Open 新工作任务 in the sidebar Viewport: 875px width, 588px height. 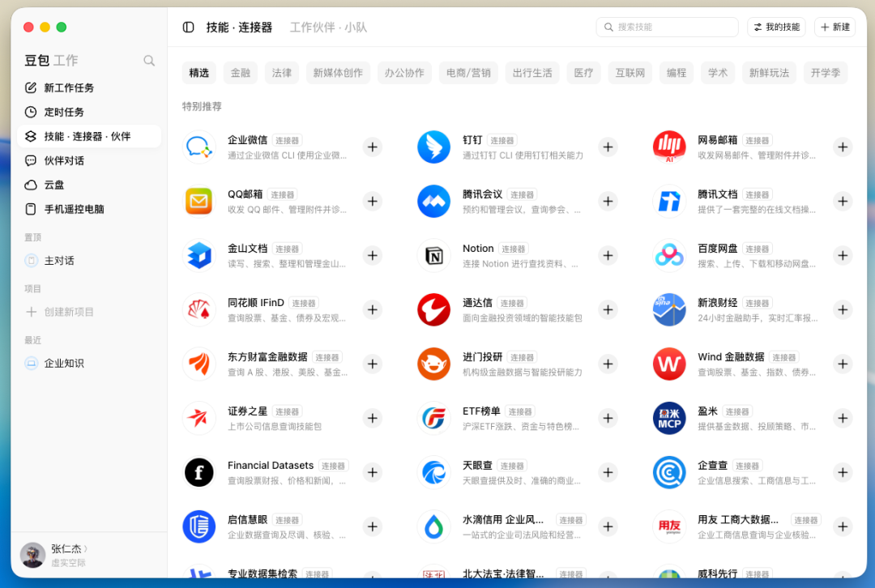coord(89,88)
